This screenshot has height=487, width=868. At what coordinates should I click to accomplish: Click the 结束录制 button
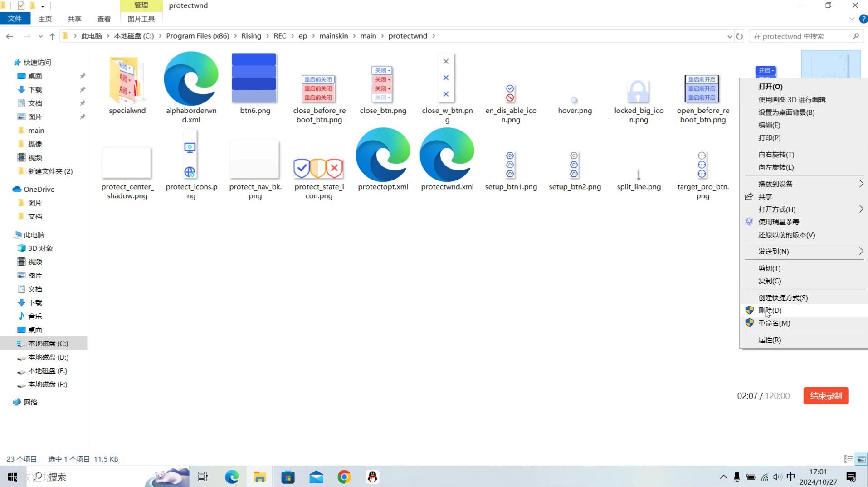pos(826,396)
